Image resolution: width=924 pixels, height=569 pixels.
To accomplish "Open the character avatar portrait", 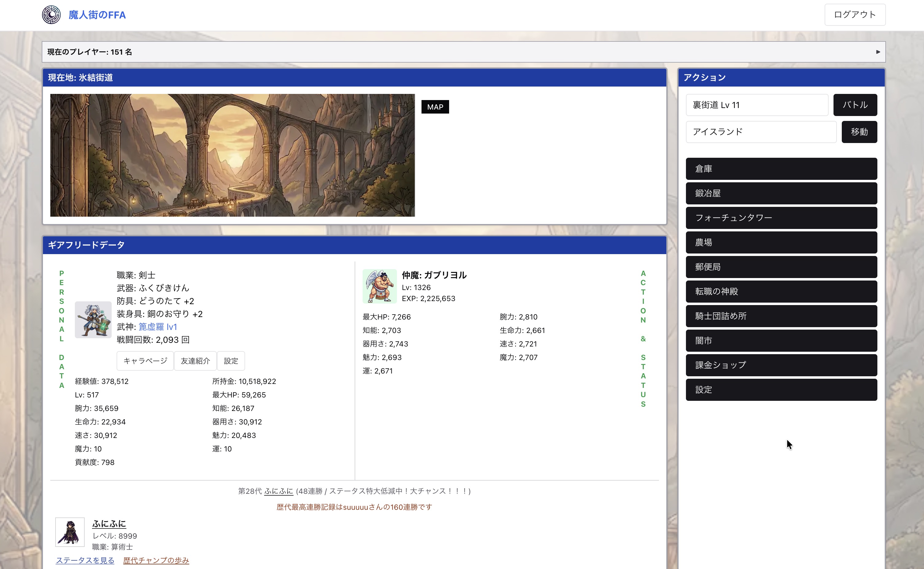I will click(x=93, y=319).
